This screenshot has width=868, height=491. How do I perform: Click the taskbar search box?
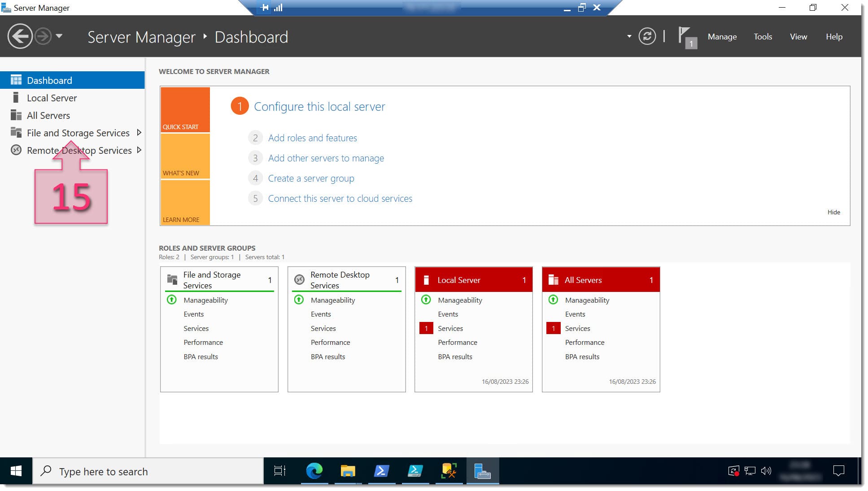148,471
